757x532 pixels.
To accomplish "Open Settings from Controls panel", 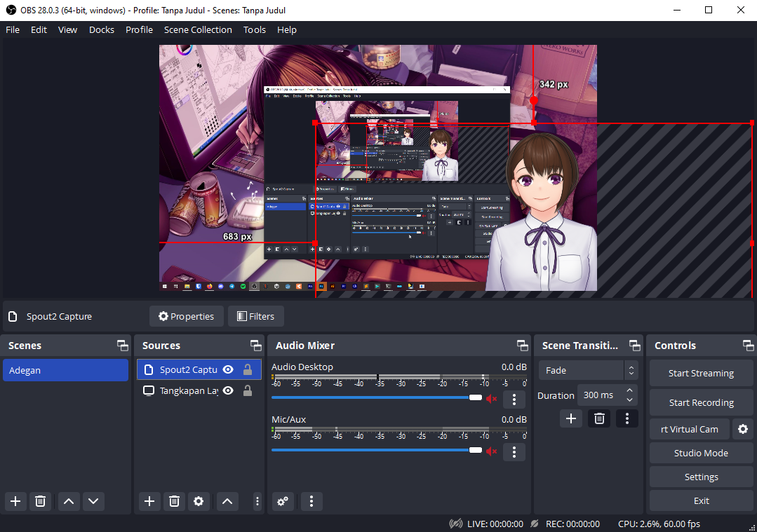I will coord(701,477).
